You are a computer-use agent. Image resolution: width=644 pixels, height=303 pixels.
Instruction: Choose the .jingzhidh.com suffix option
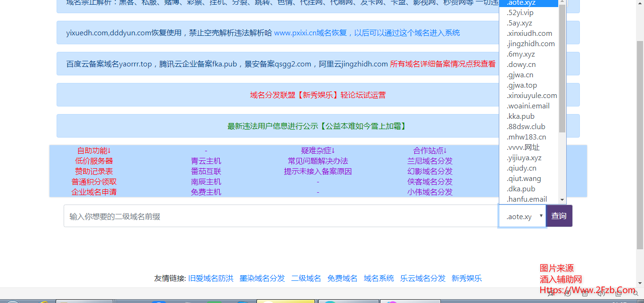[x=530, y=44]
